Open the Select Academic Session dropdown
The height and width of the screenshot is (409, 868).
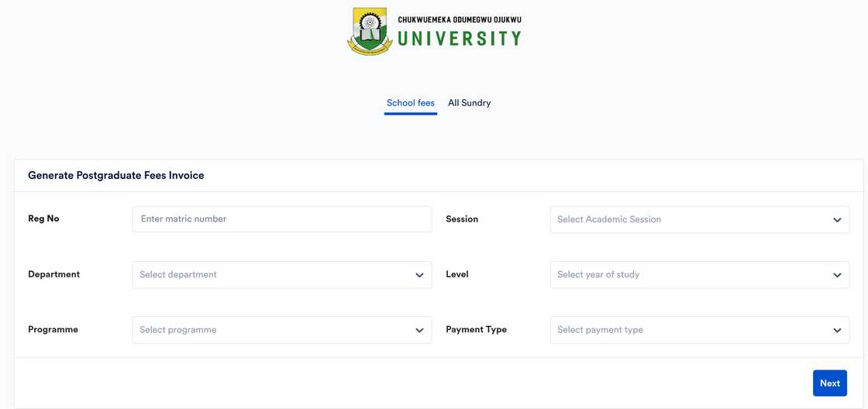point(700,220)
